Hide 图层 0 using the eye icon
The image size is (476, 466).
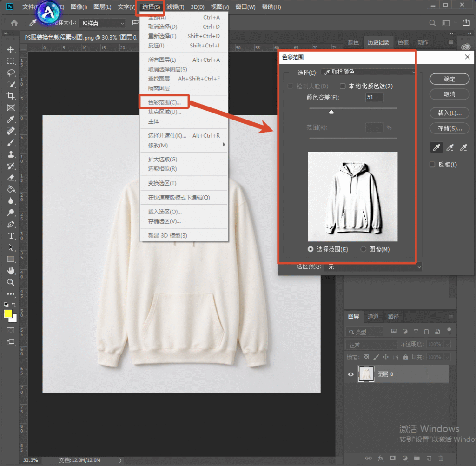point(350,374)
